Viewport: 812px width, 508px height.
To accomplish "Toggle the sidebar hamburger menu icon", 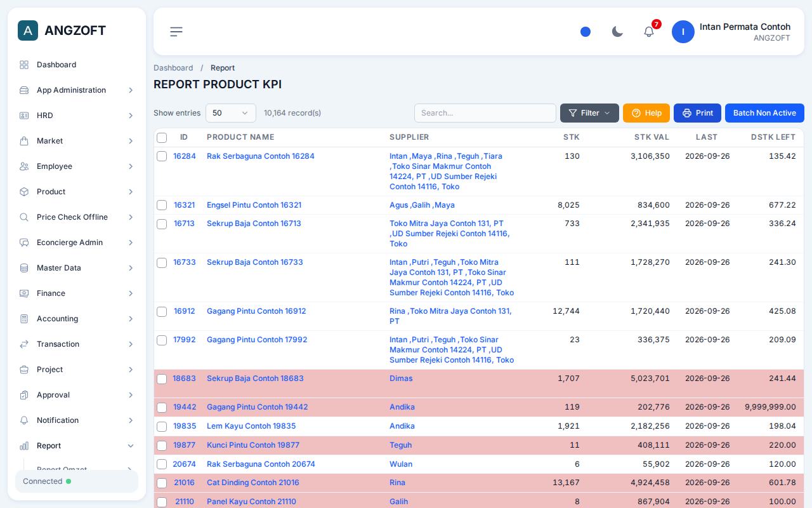I will 176,32.
